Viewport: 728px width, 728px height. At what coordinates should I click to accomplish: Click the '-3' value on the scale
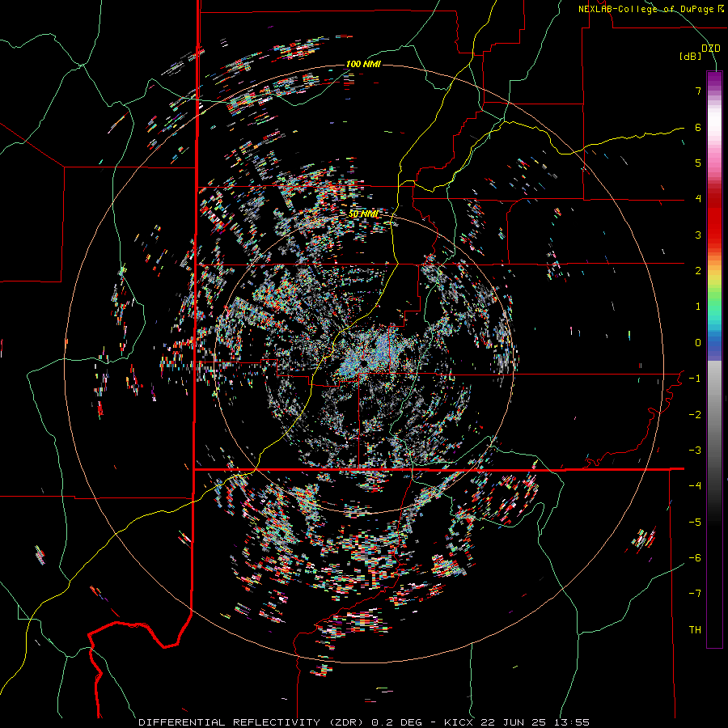point(695,451)
